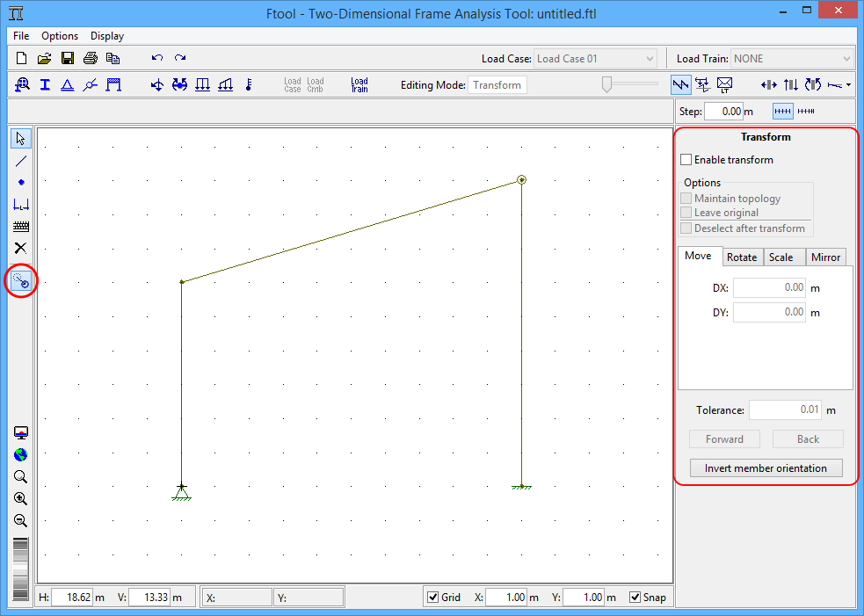Enable the transform checkbox
Viewport: 864px width, 616px height.
click(x=686, y=160)
